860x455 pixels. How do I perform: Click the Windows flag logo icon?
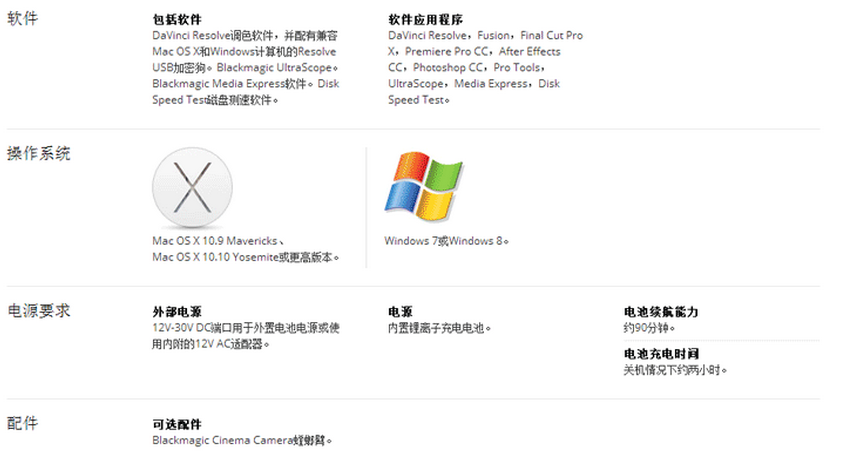coord(424,186)
